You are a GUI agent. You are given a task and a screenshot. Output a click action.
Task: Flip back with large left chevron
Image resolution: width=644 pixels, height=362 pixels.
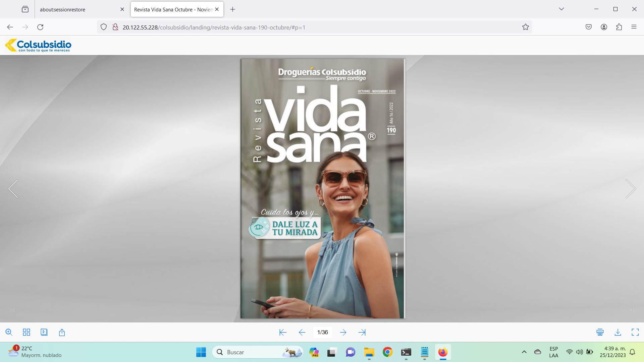point(13,189)
